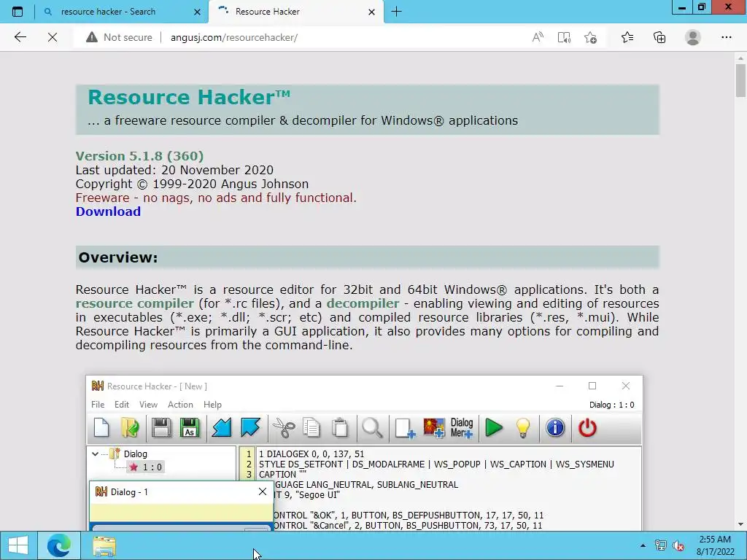This screenshot has width=747, height=560.
Task: Show the Not secure site information
Action: pyautogui.click(x=119, y=37)
